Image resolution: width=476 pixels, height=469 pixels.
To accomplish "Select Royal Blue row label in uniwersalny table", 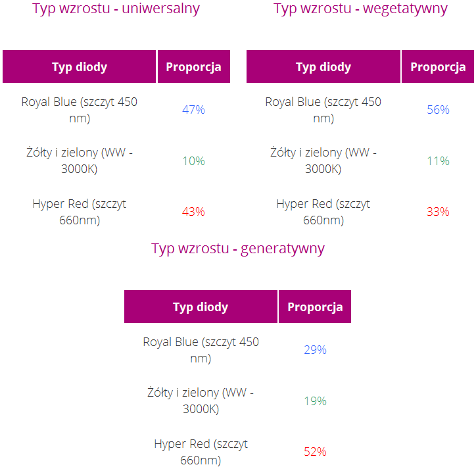I will 80,110.
